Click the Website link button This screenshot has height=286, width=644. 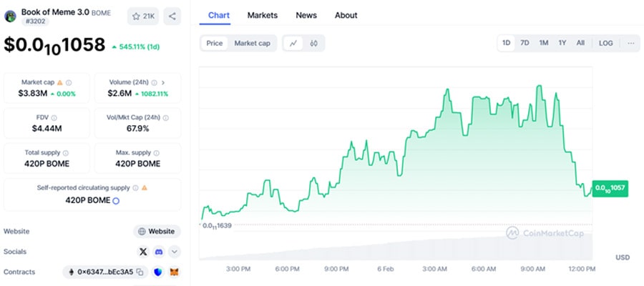coord(157,231)
